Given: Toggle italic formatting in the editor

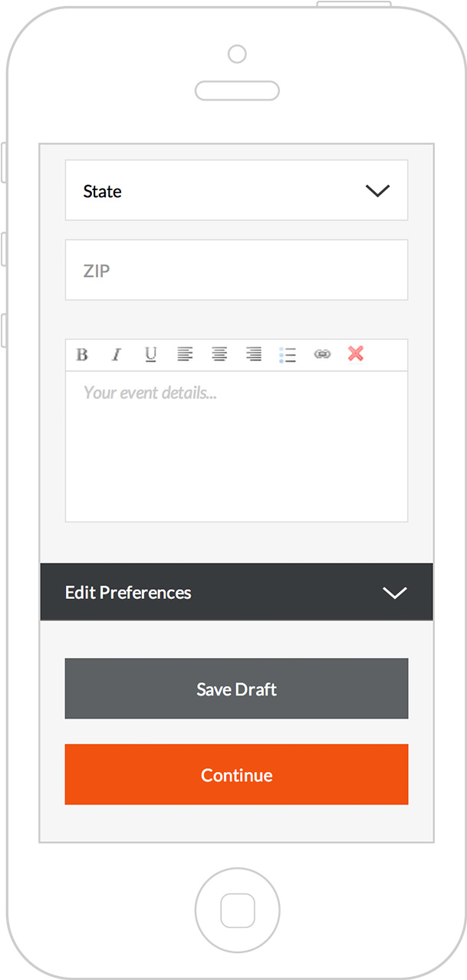Looking at the screenshot, I should [x=117, y=354].
